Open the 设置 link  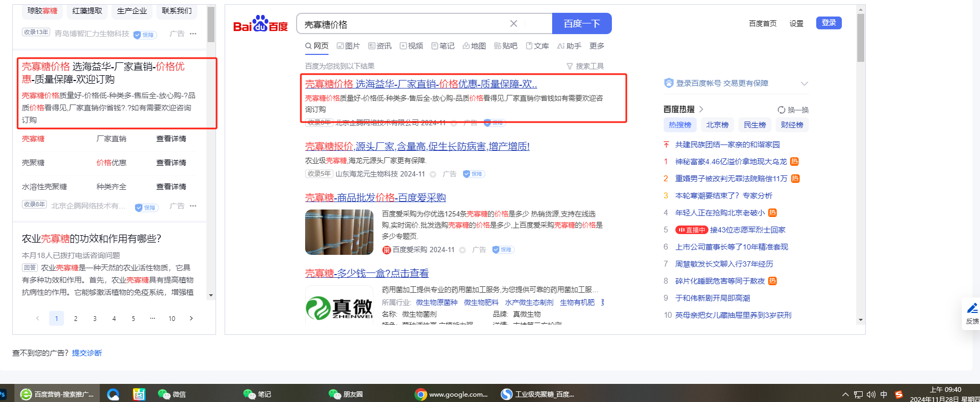click(x=796, y=23)
